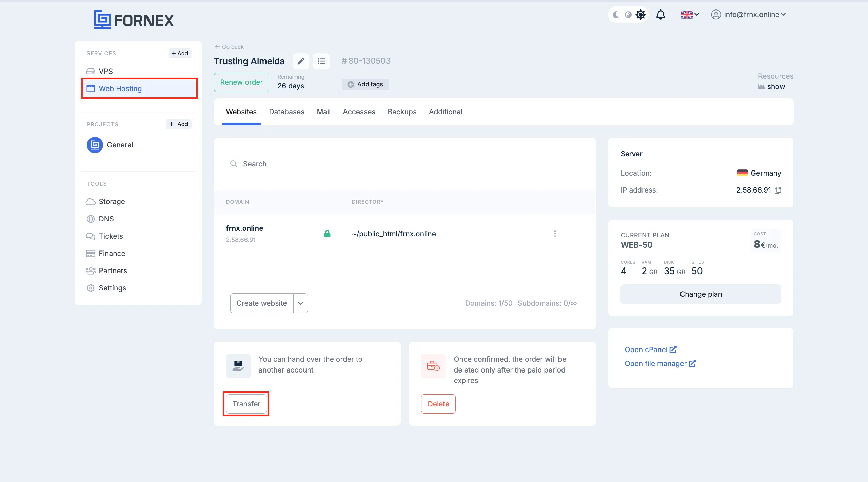
Task: Click the green SSL lock icon
Action: 327,234
